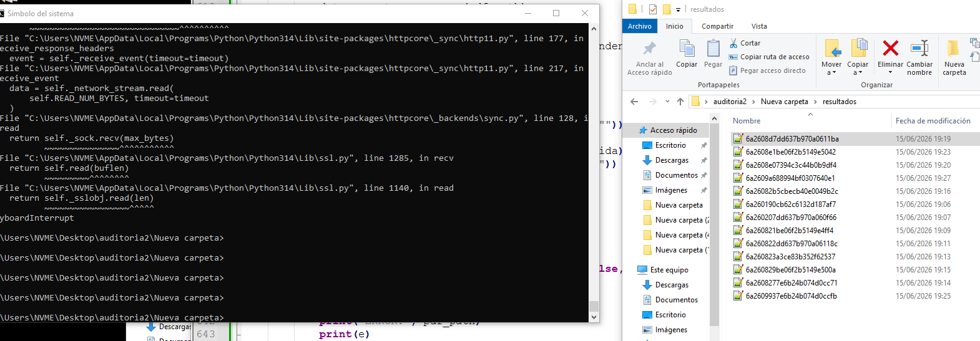This screenshot has height=341, width=980.
Task: Select file 6a260822dd637b970a06118c
Action: [791, 244]
